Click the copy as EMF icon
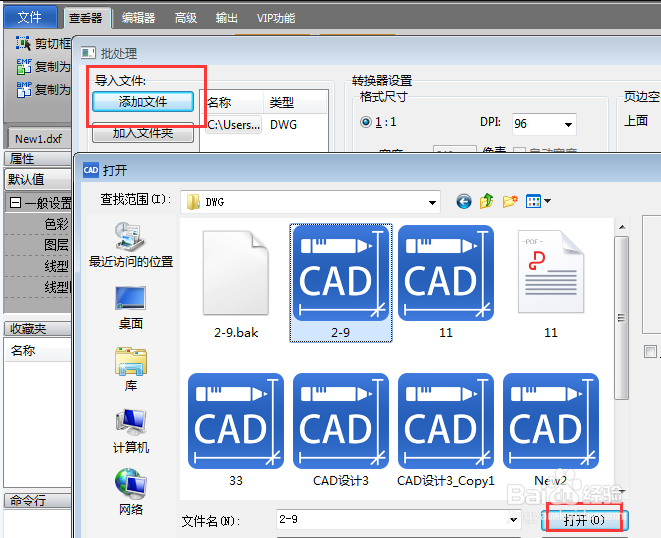 [24, 66]
